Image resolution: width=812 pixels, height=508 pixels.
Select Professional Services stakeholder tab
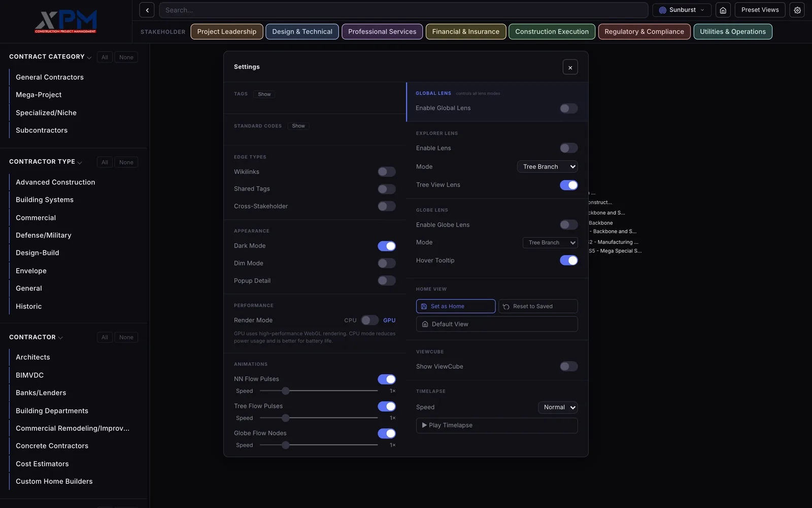click(x=382, y=31)
